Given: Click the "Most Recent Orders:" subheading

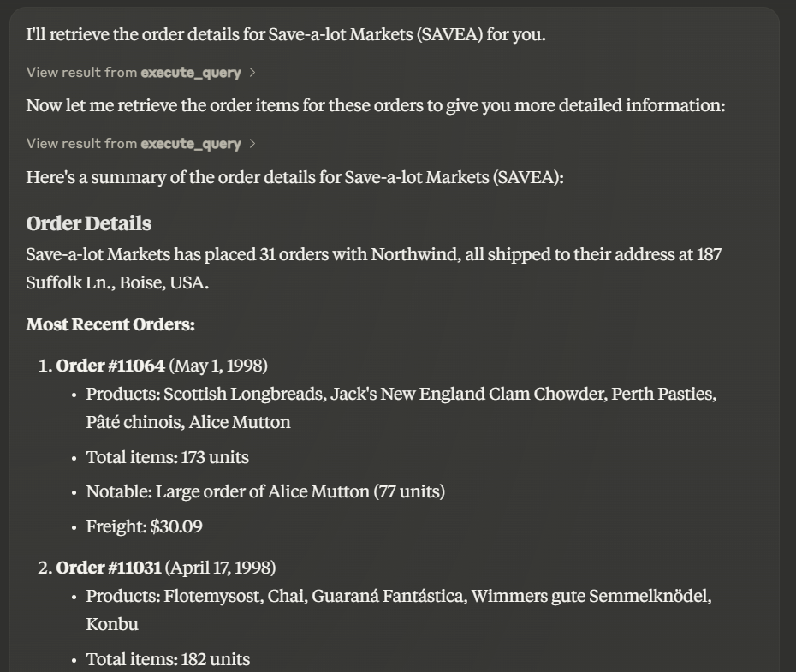Looking at the screenshot, I should [110, 324].
